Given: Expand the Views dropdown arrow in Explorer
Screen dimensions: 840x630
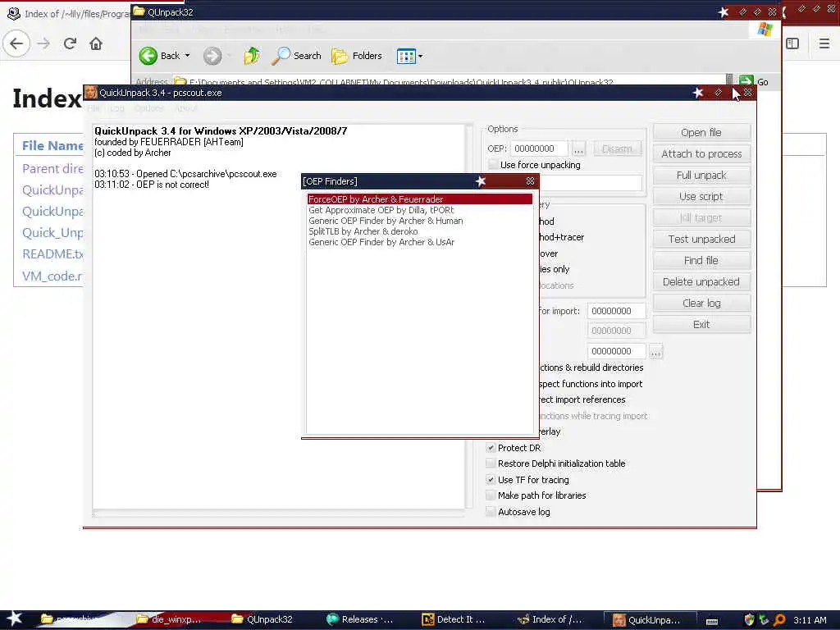Looking at the screenshot, I should click(x=421, y=56).
